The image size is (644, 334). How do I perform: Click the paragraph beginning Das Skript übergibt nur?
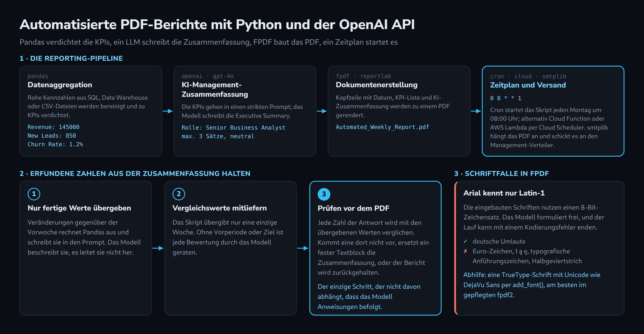pos(228,237)
